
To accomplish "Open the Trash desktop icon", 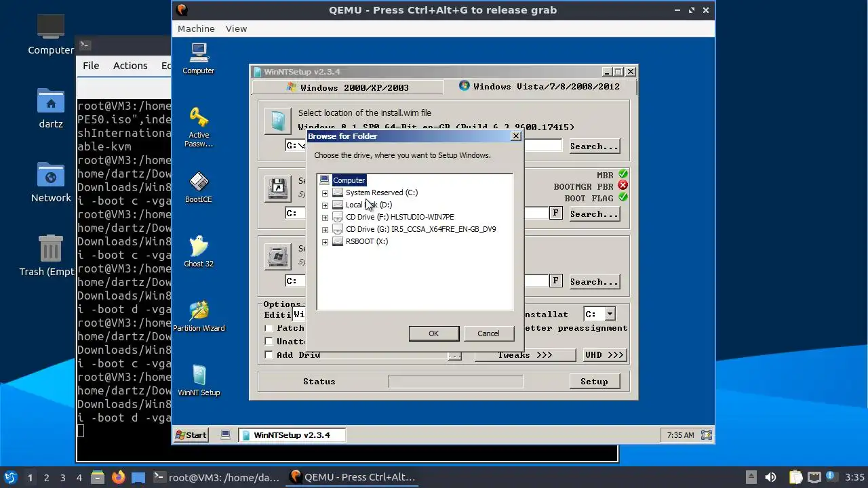I will [51, 256].
